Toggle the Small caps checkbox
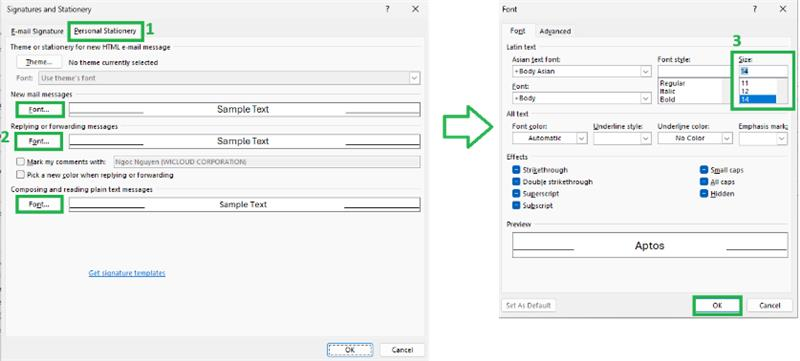The height and width of the screenshot is (361, 800). point(704,170)
